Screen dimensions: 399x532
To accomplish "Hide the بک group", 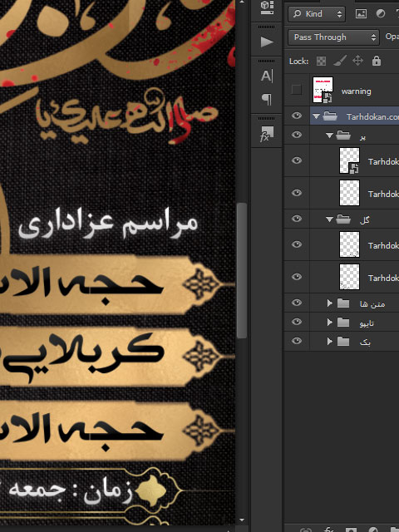I will click(296, 341).
